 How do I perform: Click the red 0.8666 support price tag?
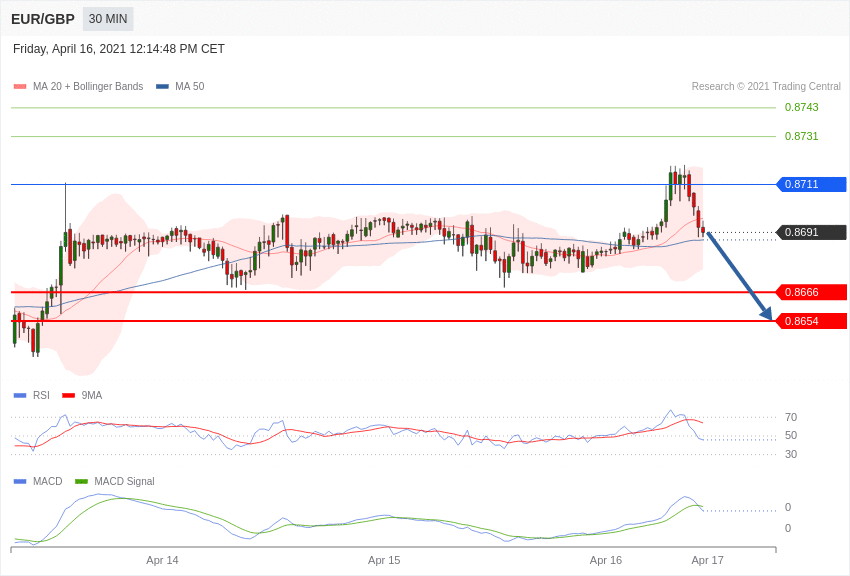pyautogui.click(x=812, y=293)
